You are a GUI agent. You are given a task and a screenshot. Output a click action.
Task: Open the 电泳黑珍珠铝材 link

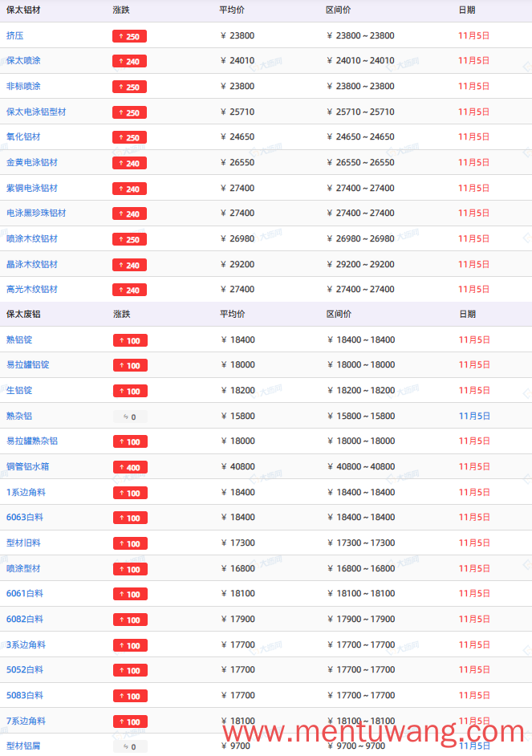[x=36, y=213]
